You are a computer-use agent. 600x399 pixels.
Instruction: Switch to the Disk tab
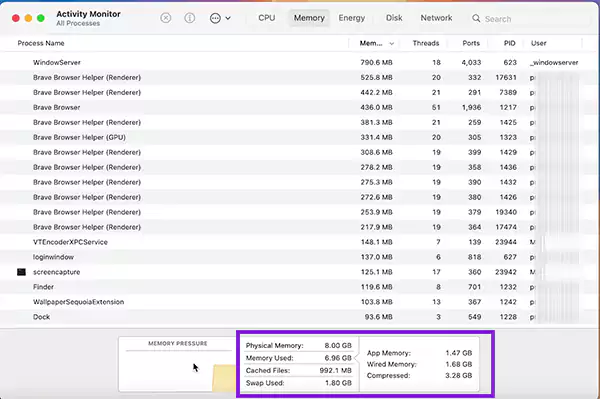click(x=394, y=18)
